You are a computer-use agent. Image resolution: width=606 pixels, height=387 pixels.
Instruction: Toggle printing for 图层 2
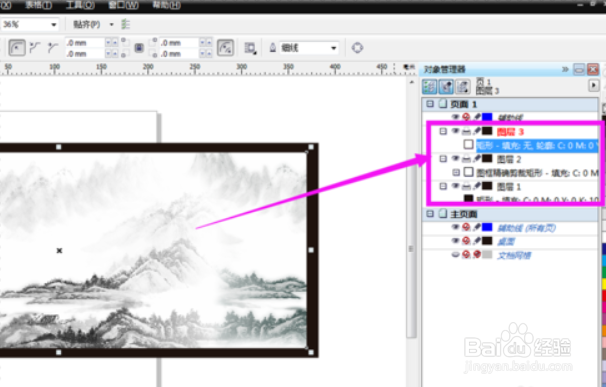[x=466, y=159]
